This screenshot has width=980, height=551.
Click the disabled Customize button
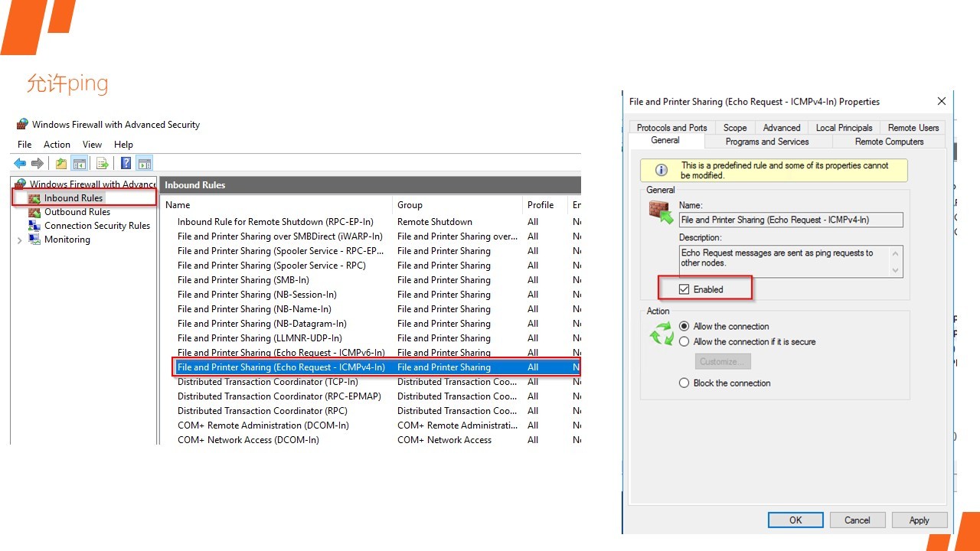(723, 361)
